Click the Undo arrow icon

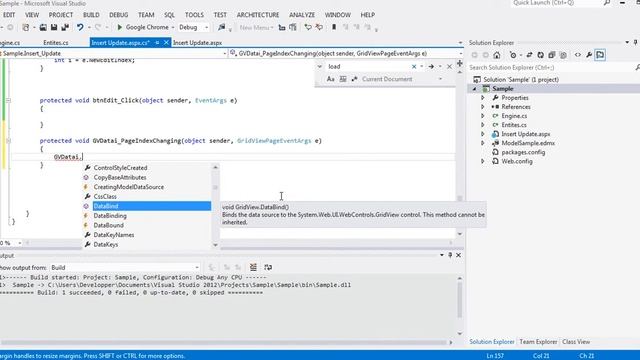tap(80, 27)
